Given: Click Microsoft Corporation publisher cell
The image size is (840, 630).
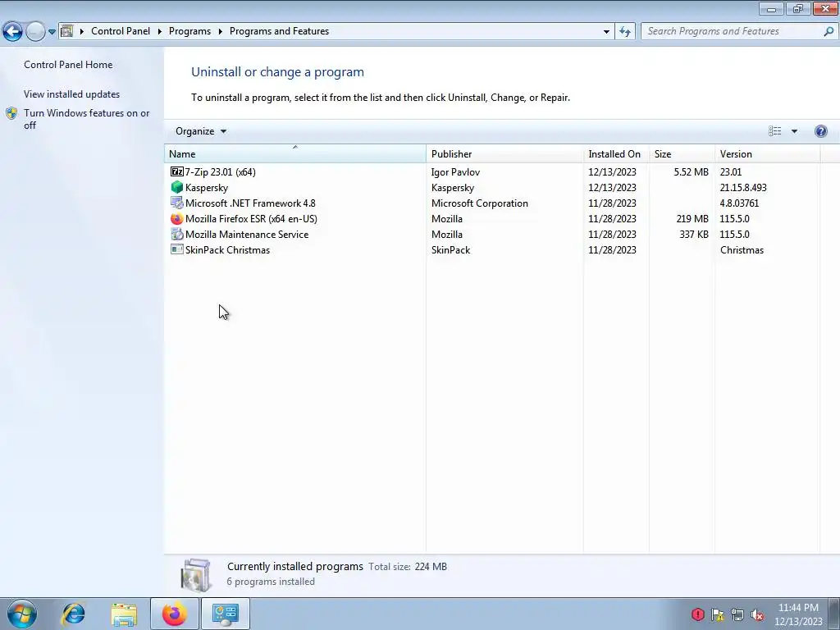Looking at the screenshot, I should coord(479,203).
